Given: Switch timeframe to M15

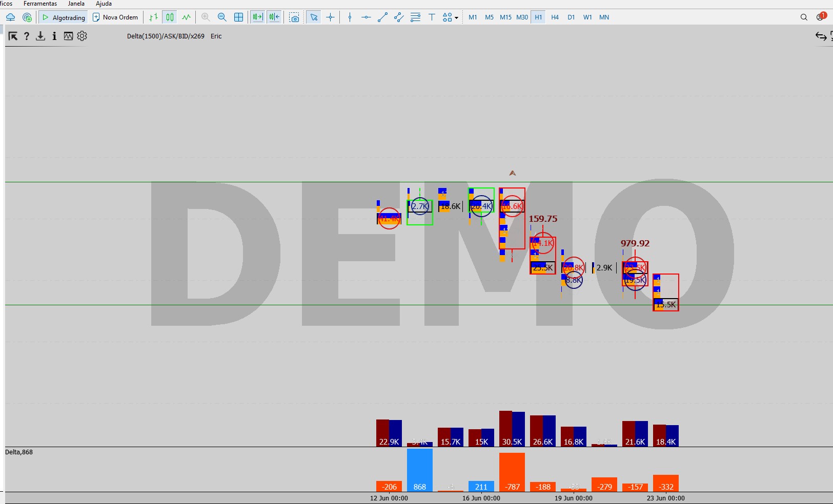Looking at the screenshot, I should [506, 17].
